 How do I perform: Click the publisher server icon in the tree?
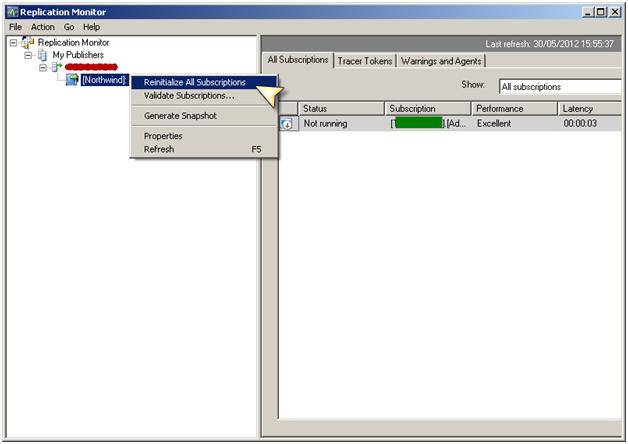pos(56,67)
